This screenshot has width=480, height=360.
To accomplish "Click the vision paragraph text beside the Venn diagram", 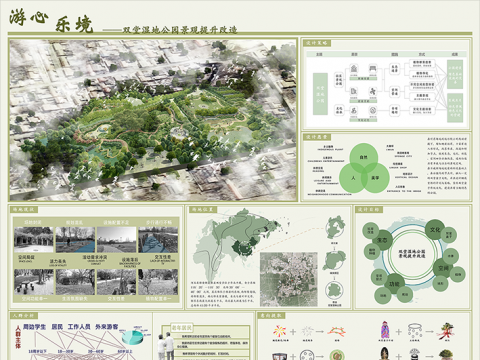I will 447,166.
